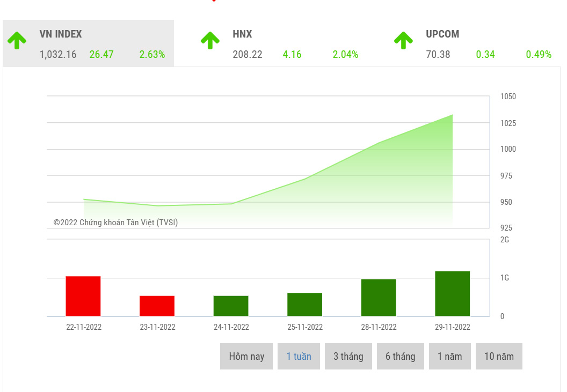Select the 1 tuần time range
The height and width of the screenshot is (392, 567).
[x=299, y=357]
